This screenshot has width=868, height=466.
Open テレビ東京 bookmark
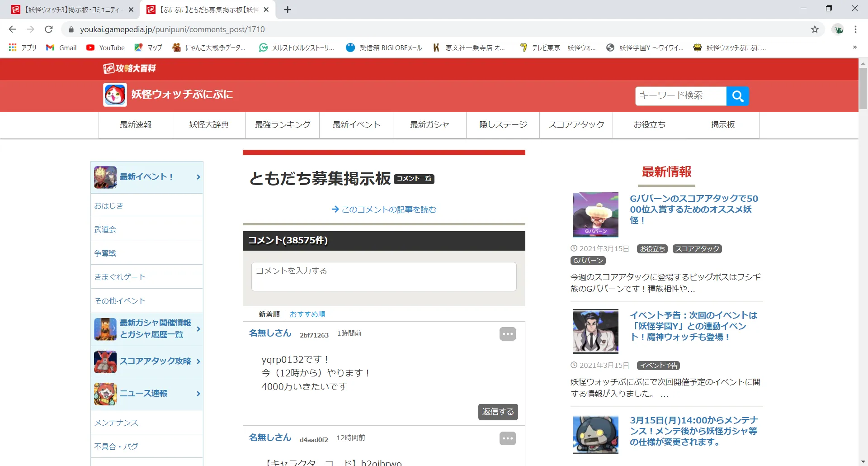[x=557, y=48]
